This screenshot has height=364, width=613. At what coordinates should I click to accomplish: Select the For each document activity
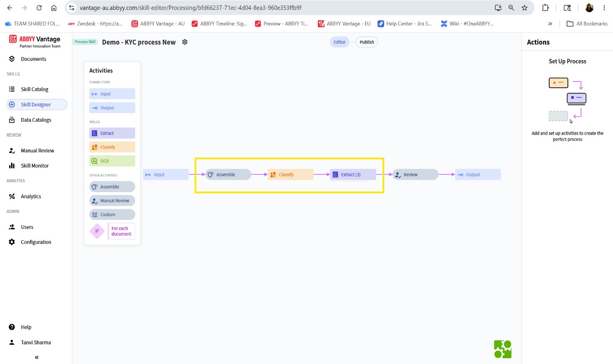tap(121, 231)
